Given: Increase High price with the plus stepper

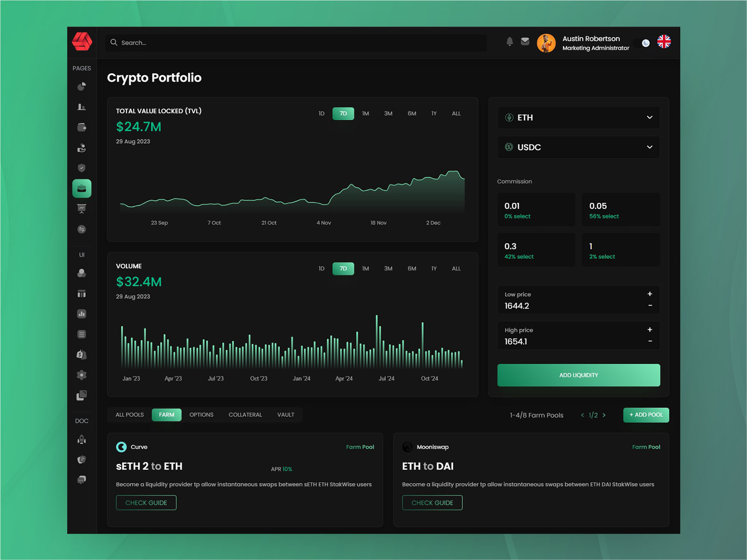Looking at the screenshot, I should [649, 330].
